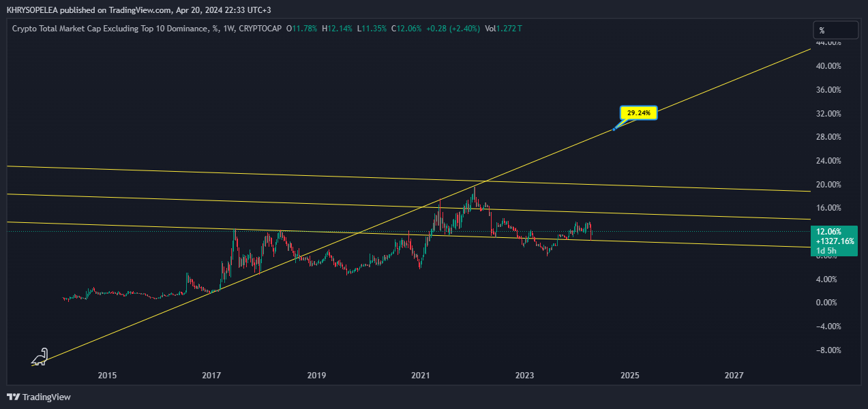Screen dimensions: 868x409
Task: Click the 2015 time axis label
Action: (x=107, y=376)
